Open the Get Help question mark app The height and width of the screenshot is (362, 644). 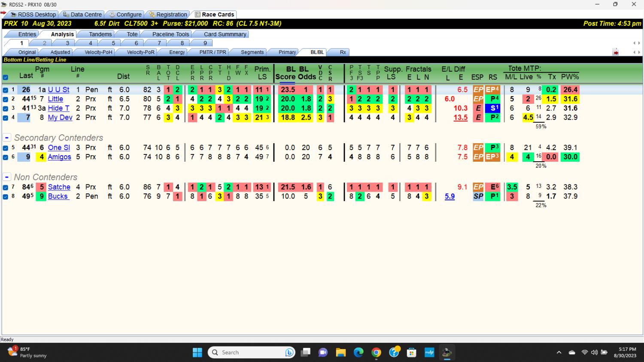pyautogui.click(x=394, y=353)
